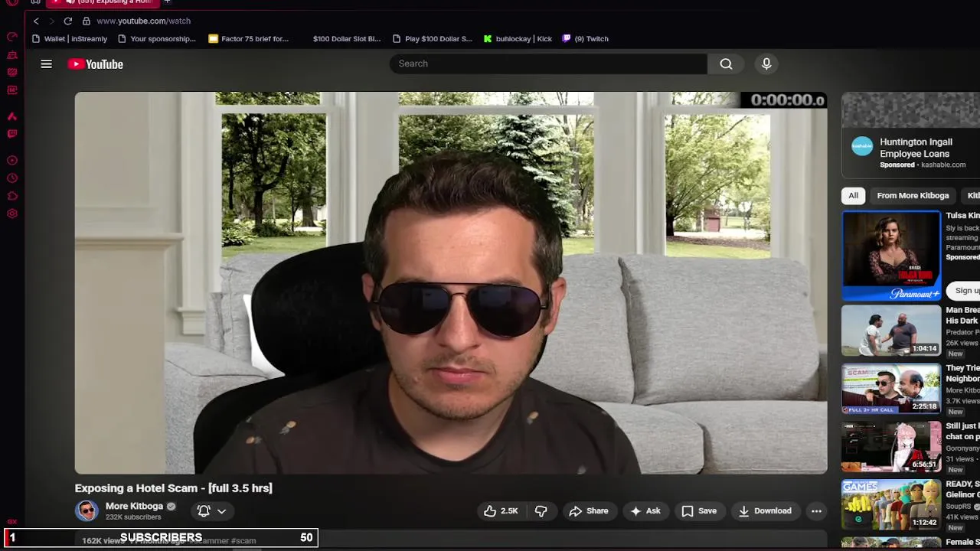Open the Opera menu logo
This screenshot has height=551, width=980.
[x=12, y=2]
